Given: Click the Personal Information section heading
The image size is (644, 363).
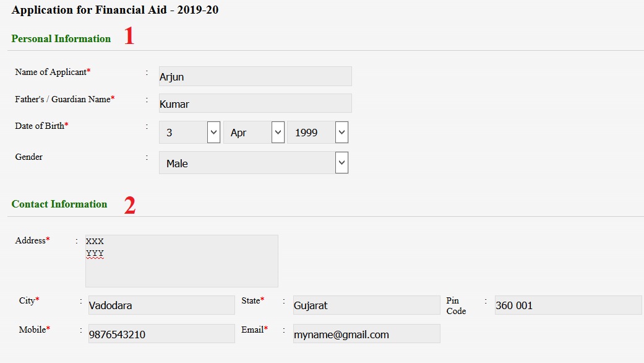Looking at the screenshot, I should pos(61,38).
